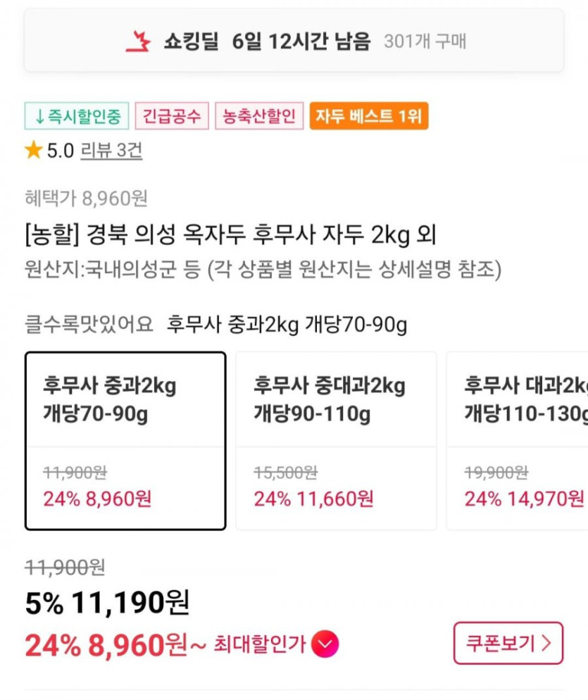588x700 pixels.
Task: Click the 긴급공수 tag
Action: click(172, 116)
